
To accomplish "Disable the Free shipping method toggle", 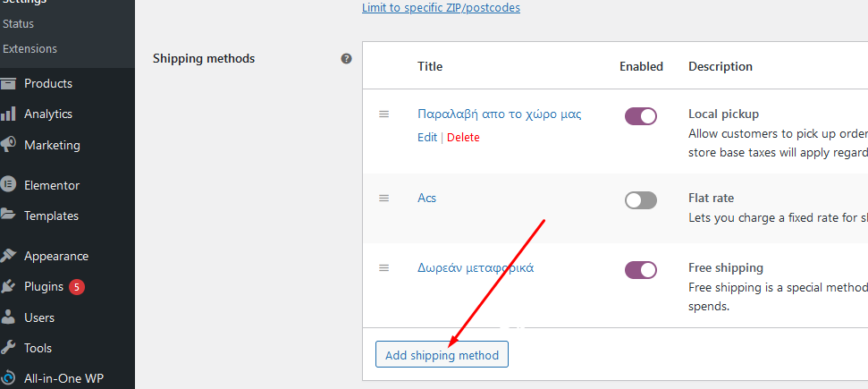I will [640, 270].
